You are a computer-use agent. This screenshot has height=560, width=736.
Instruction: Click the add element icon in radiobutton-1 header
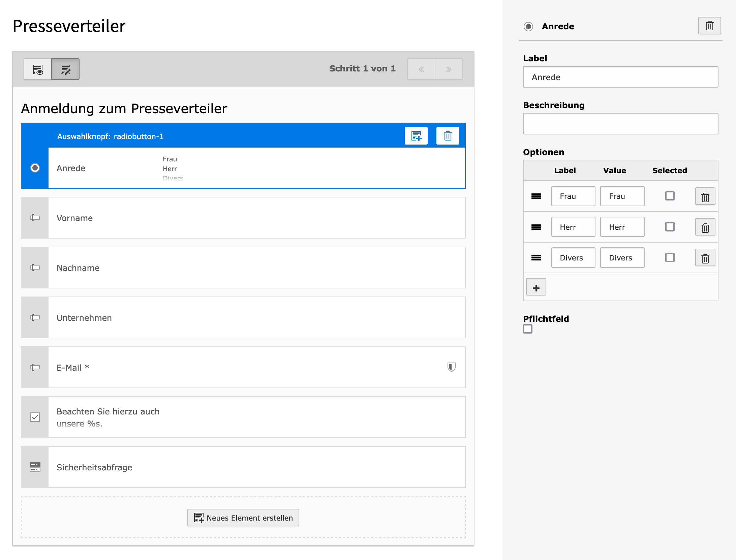point(416,136)
